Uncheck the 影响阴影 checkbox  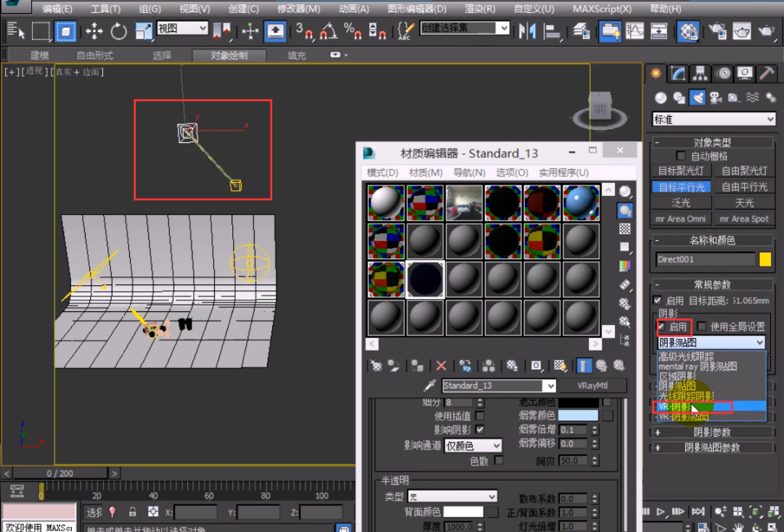[479, 430]
